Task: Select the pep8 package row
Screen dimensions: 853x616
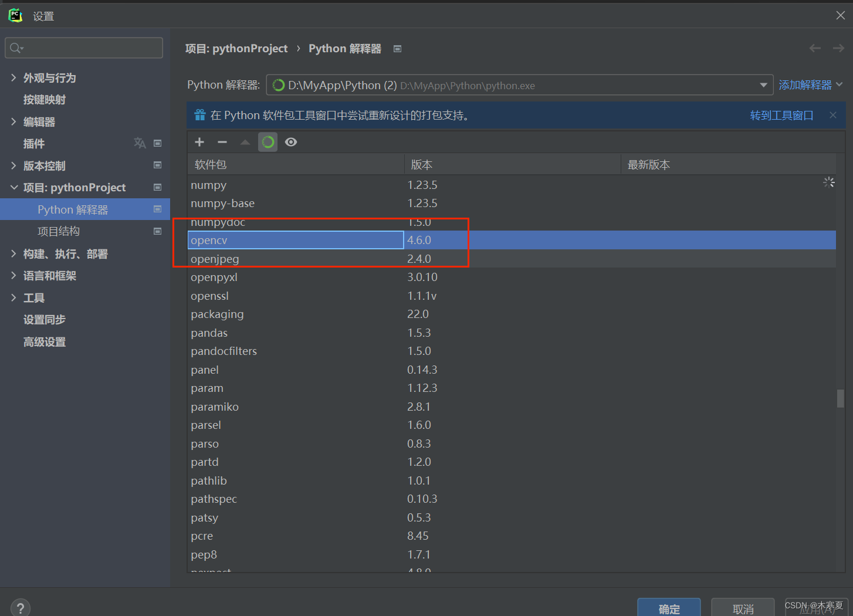Action: (512, 554)
